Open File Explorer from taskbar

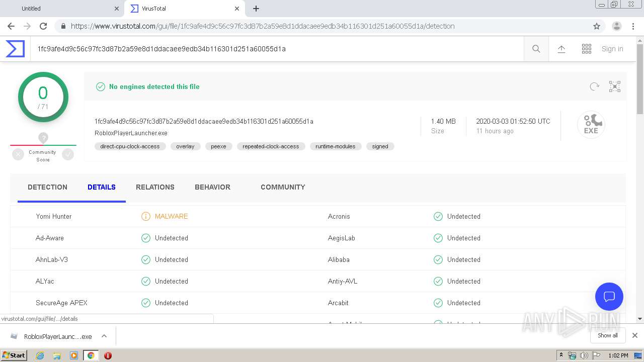coord(57,355)
